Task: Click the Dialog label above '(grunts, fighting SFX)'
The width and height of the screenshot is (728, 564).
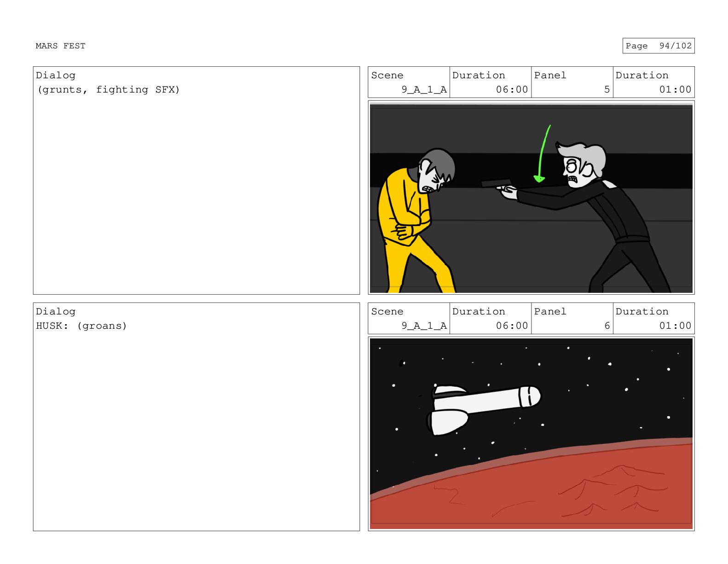Action: click(x=56, y=75)
